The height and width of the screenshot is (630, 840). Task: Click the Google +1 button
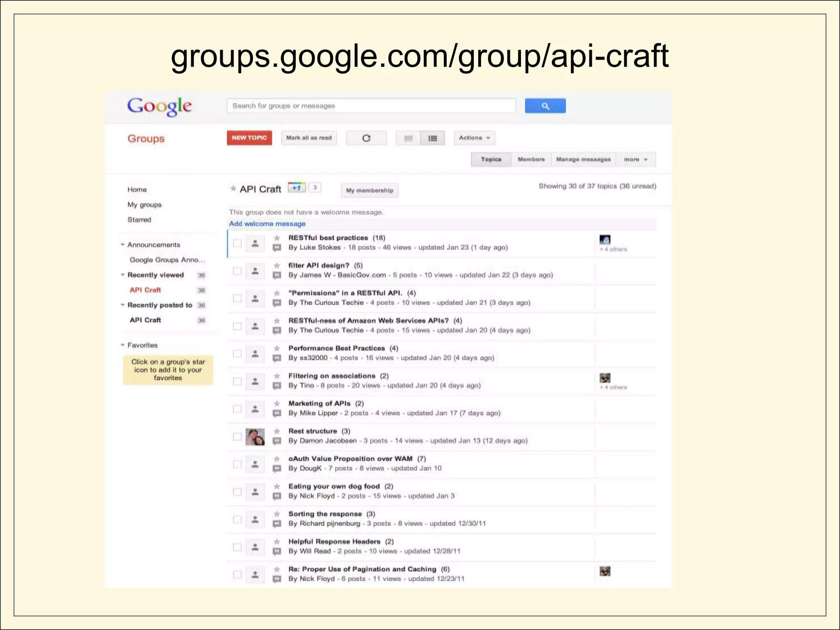[x=297, y=188]
